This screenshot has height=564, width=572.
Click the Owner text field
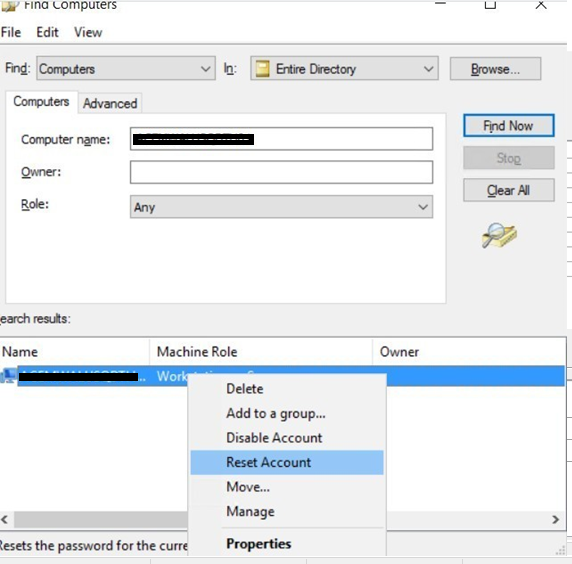click(x=281, y=172)
